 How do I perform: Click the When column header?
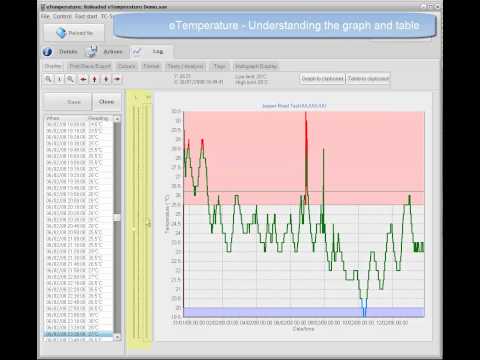[x=53, y=118]
